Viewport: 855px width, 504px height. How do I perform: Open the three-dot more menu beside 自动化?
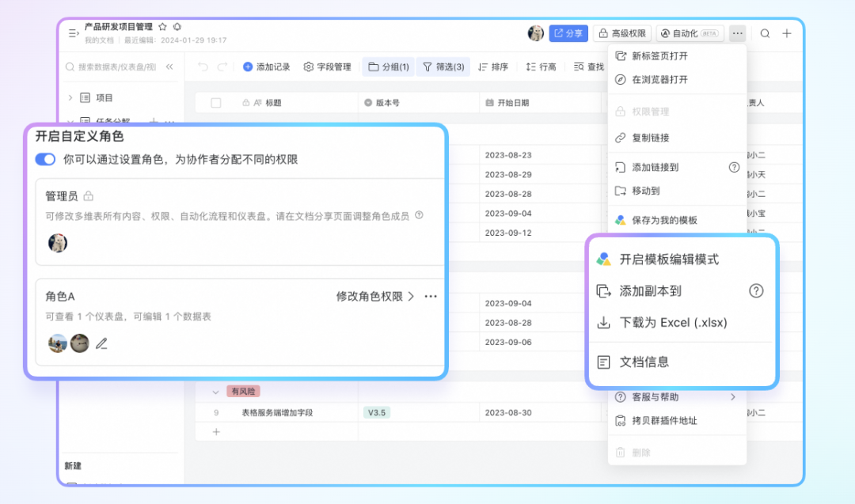pos(737,33)
